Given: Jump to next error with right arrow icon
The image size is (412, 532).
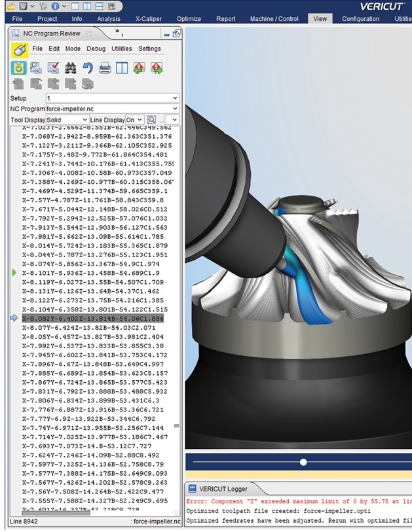Looking at the screenshot, I should 157,68.
